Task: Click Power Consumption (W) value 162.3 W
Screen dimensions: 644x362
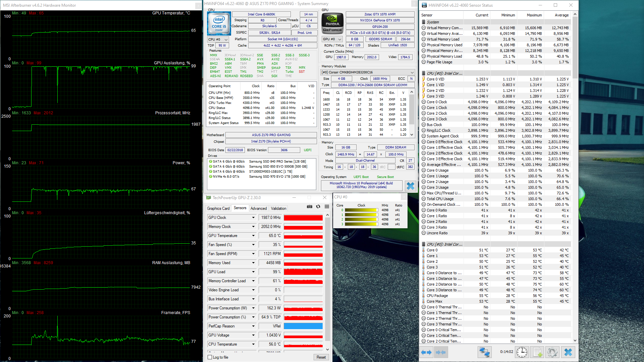Action: coord(270,308)
